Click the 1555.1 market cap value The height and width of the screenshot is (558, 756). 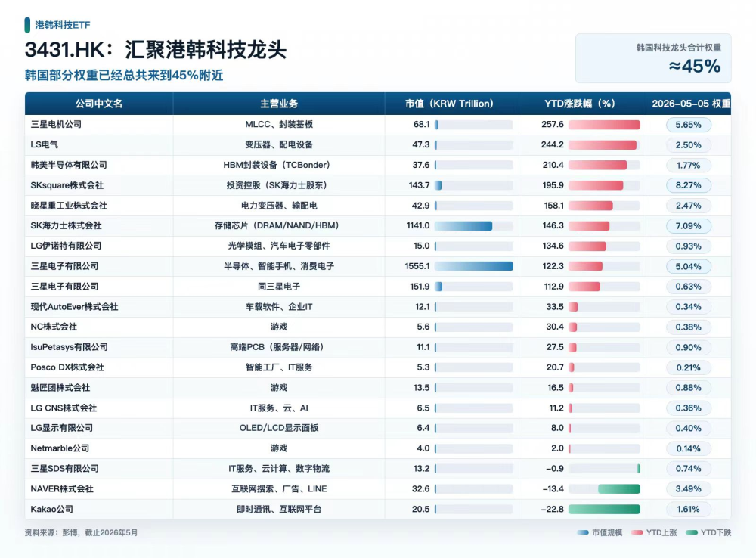tap(417, 265)
